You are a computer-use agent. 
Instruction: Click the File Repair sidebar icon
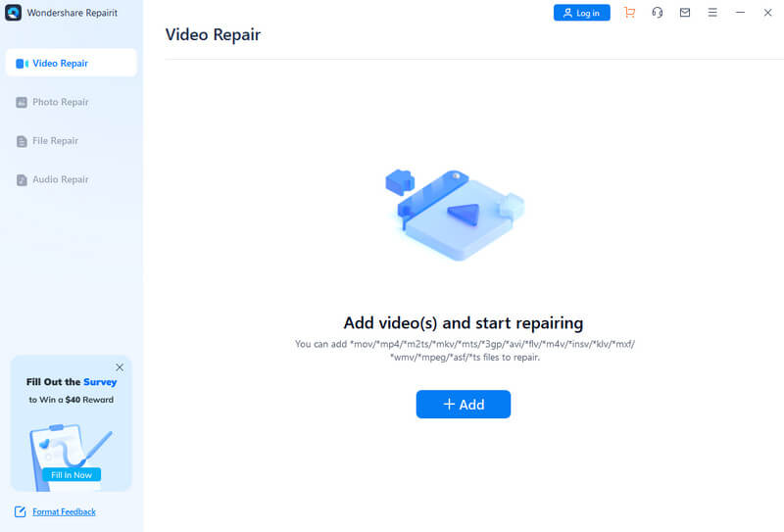22,141
